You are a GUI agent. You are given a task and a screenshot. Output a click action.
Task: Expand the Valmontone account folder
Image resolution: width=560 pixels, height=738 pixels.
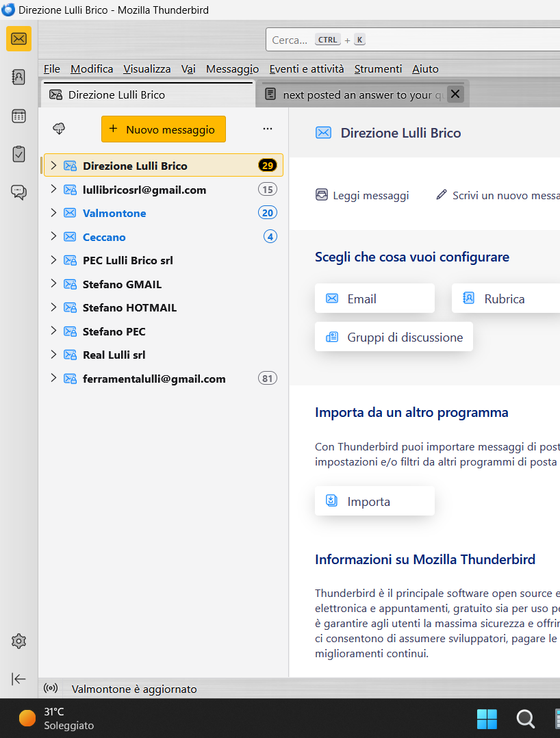tap(53, 213)
